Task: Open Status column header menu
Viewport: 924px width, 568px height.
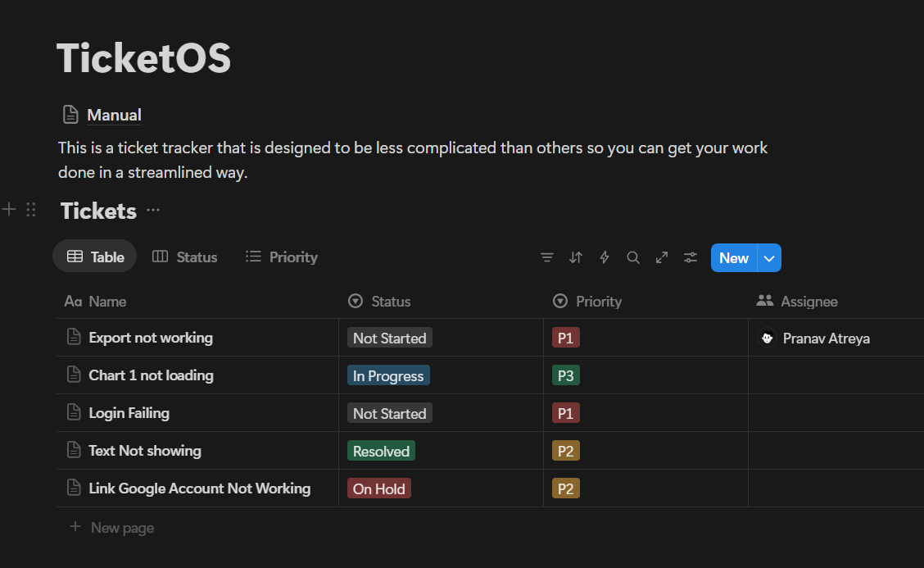Action: (x=442, y=302)
